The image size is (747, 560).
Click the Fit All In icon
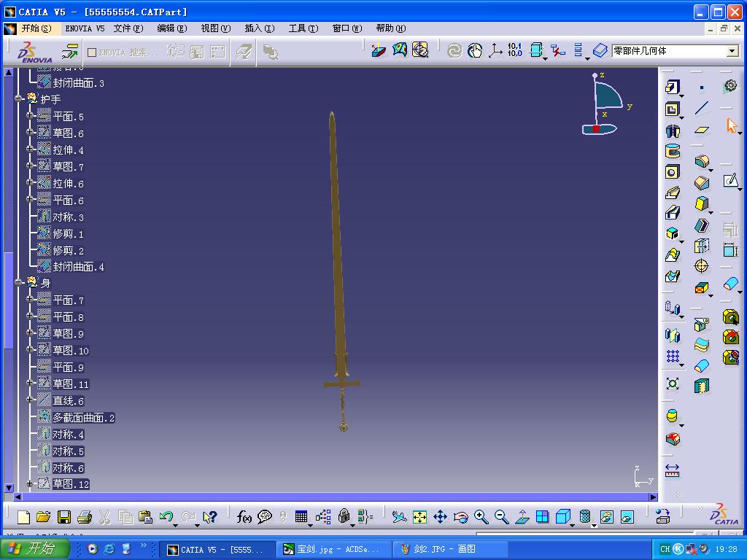tap(419, 517)
